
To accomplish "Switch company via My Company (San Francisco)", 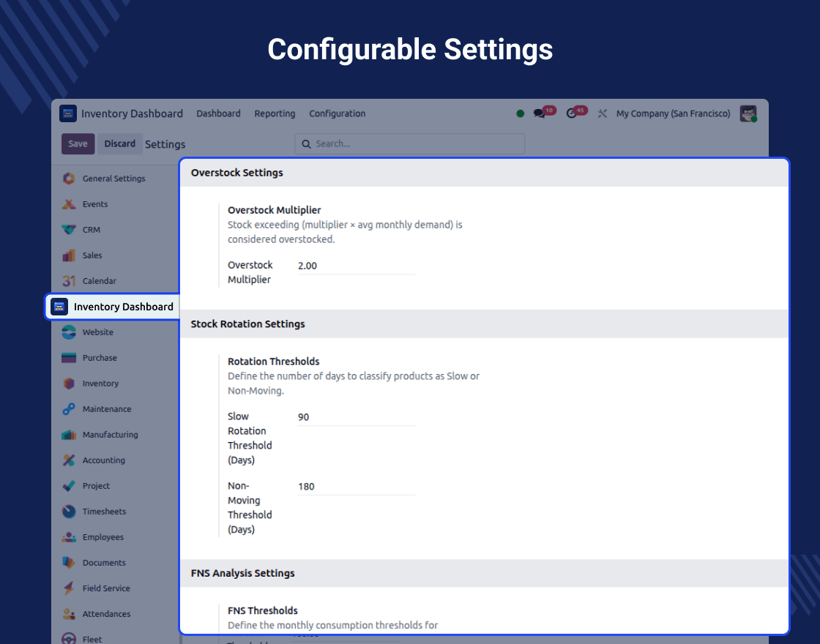I will click(x=673, y=113).
